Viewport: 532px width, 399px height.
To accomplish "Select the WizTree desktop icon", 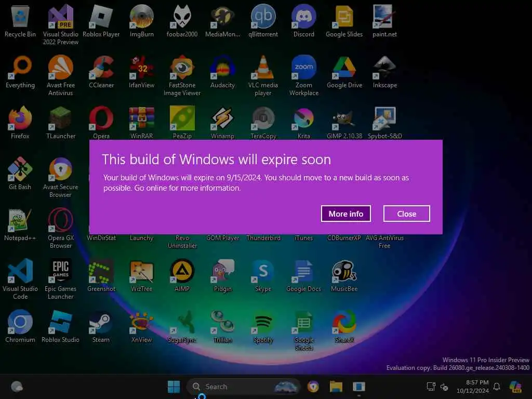I will point(141,275).
